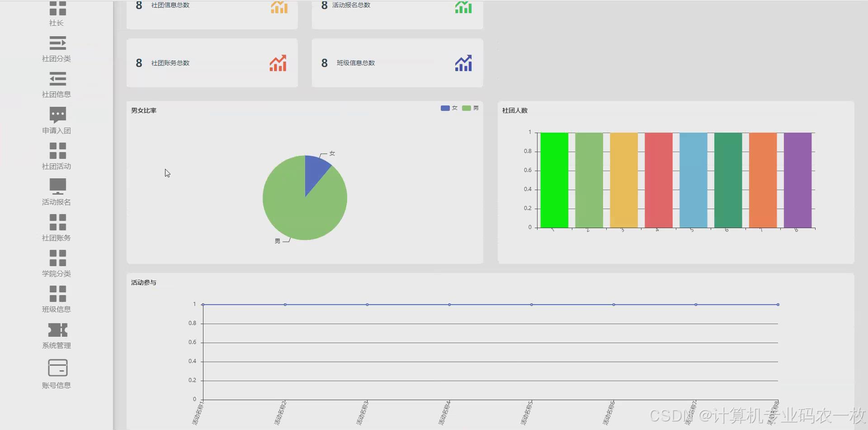Click the red bar 4
868x430 pixels.
[659, 180]
